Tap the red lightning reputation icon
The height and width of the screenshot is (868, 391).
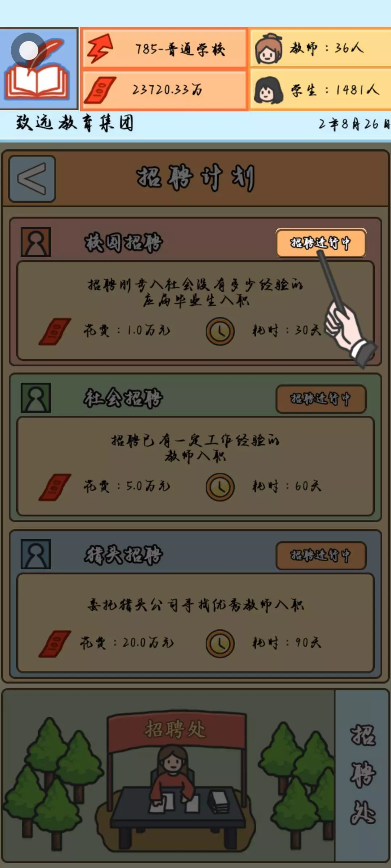(x=100, y=48)
